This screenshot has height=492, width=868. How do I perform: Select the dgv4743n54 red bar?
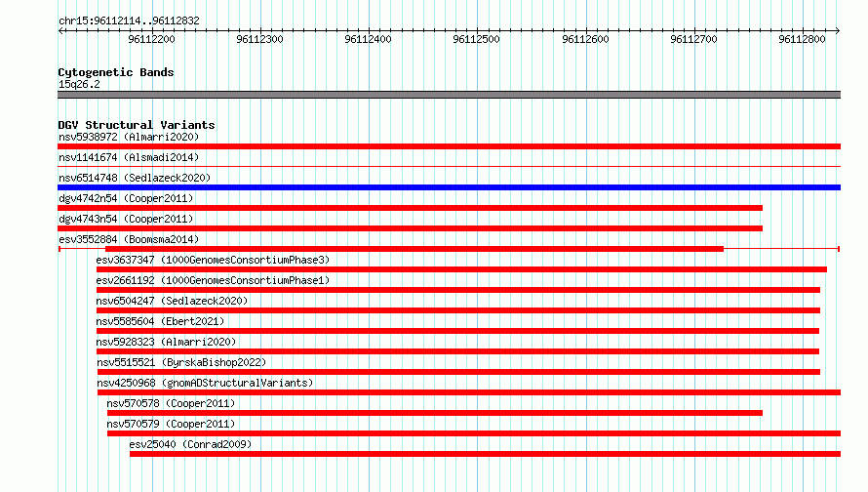click(411, 228)
